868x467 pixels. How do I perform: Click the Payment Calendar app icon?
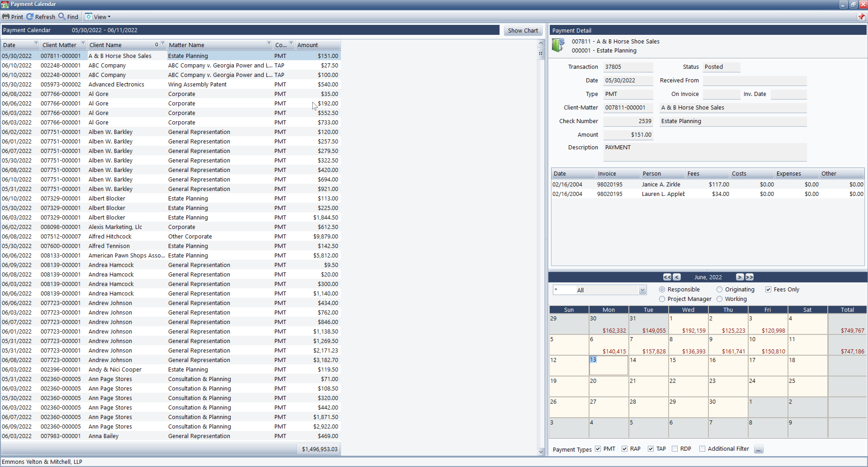point(5,4)
